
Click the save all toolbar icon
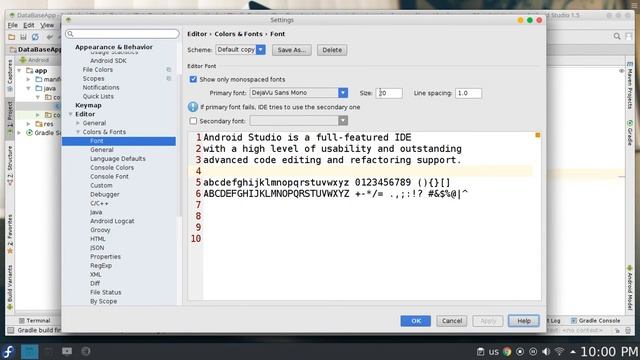click(23, 37)
